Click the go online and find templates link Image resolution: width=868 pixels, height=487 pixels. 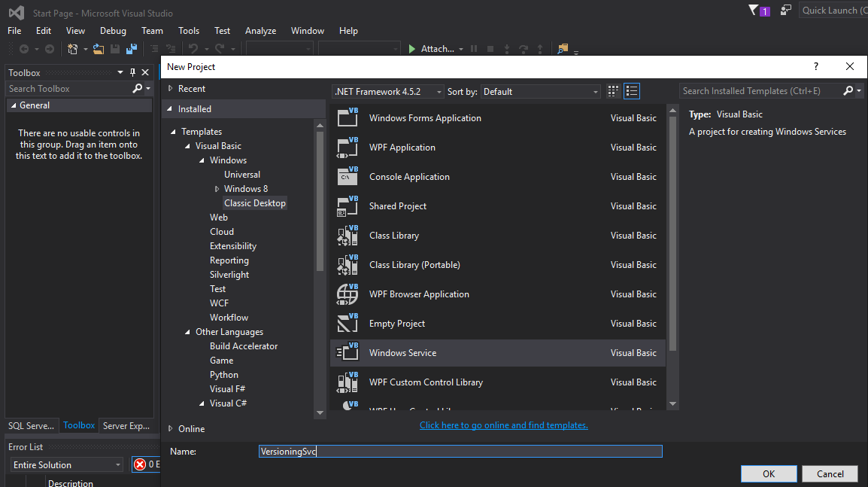504,425
